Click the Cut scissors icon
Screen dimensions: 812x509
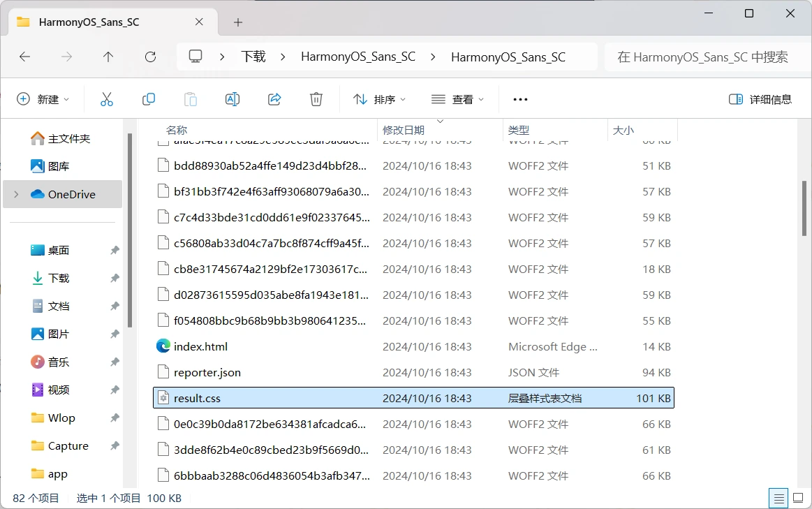(107, 99)
